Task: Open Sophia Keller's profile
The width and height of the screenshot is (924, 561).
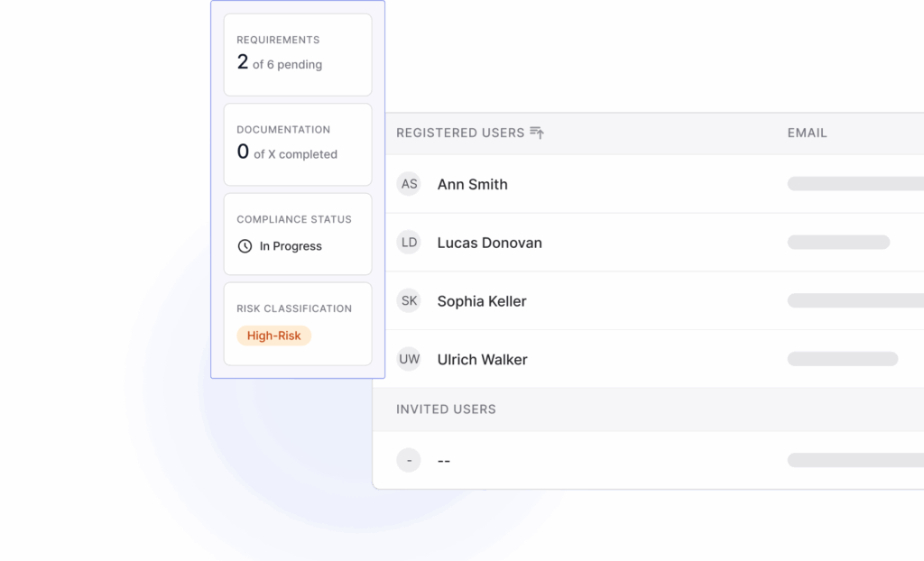Action: point(482,300)
